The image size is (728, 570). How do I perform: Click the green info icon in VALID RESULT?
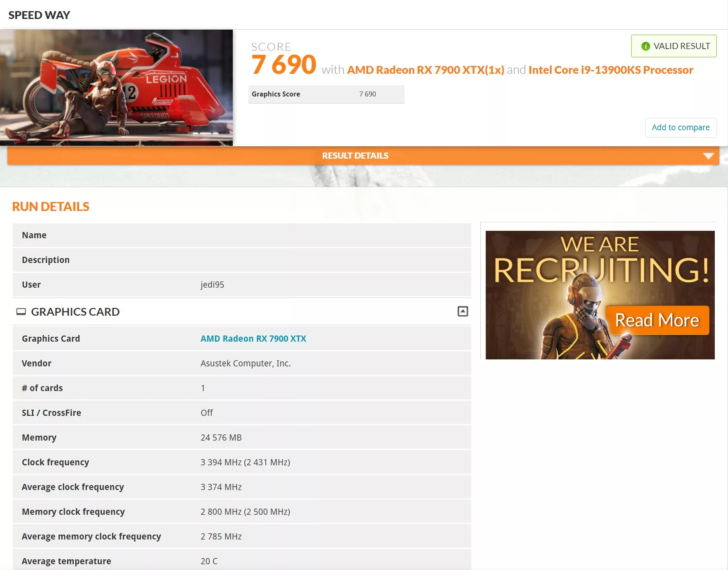point(645,46)
